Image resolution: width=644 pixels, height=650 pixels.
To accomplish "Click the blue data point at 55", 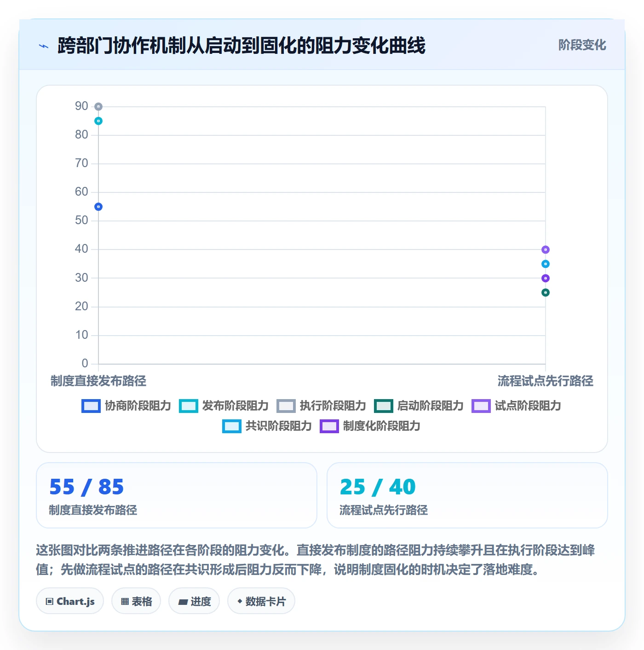I will point(98,207).
